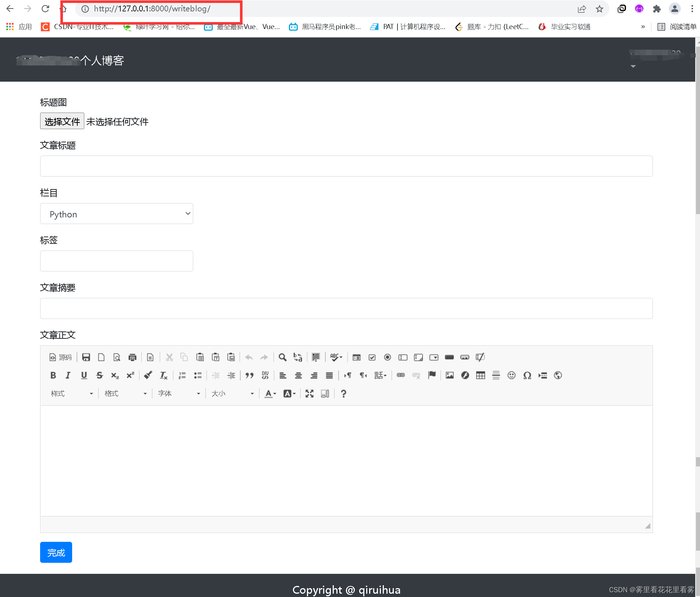Open the spell check ABC dropdown
This screenshot has height=597, width=700.
pyautogui.click(x=336, y=357)
